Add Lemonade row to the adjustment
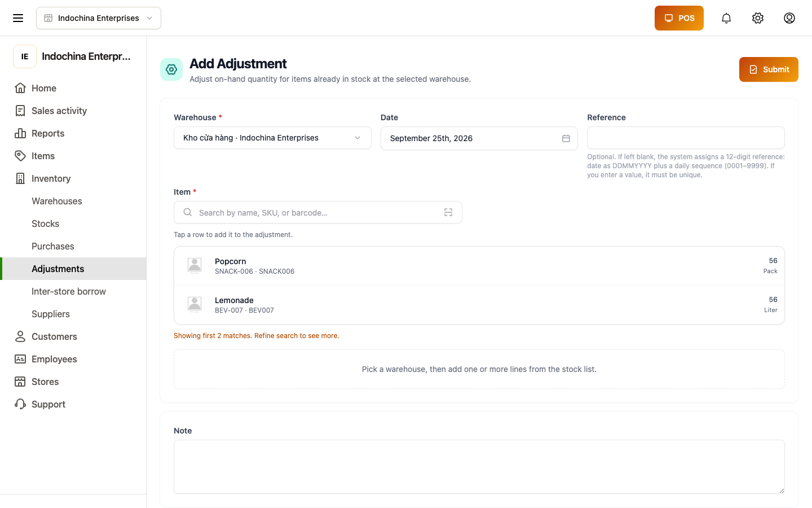This screenshot has width=812, height=508. pos(479,305)
